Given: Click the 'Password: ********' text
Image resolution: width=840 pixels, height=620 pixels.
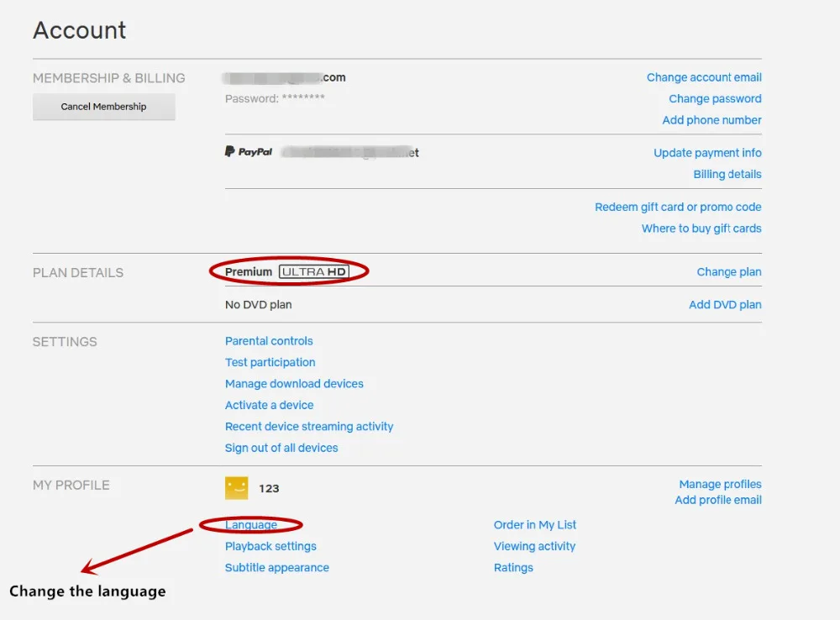Looking at the screenshot, I should click(x=275, y=98).
